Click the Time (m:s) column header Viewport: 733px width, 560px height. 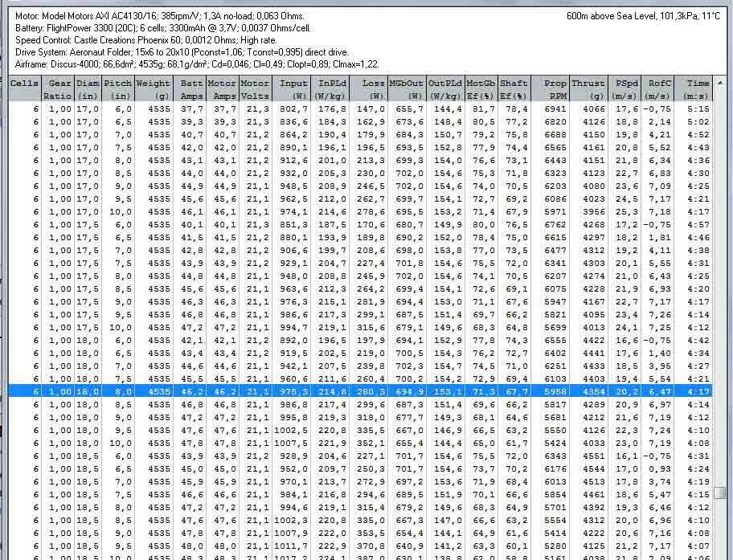(x=698, y=88)
